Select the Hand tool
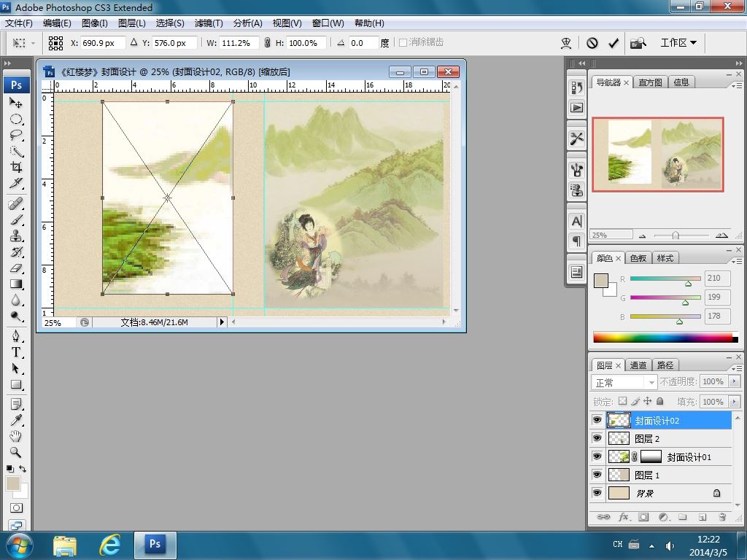 pos(16,436)
